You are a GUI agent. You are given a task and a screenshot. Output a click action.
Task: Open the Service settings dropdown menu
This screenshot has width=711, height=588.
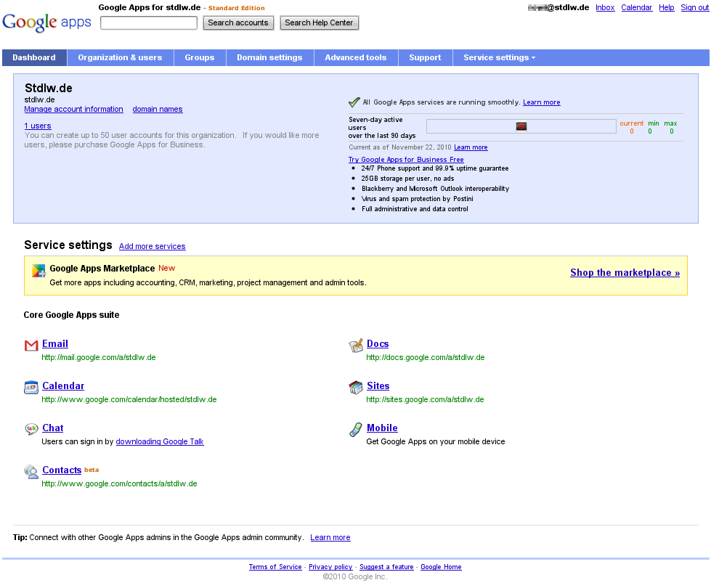(499, 57)
